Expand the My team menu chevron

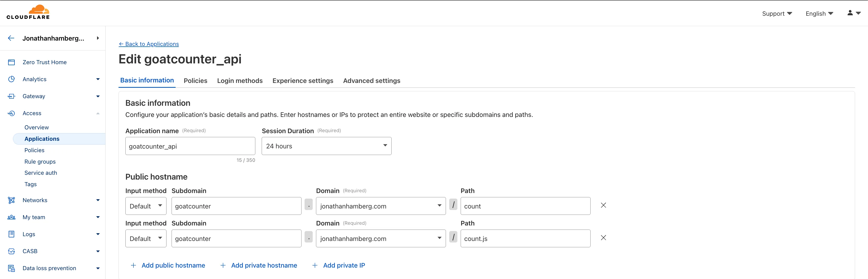[98, 217]
